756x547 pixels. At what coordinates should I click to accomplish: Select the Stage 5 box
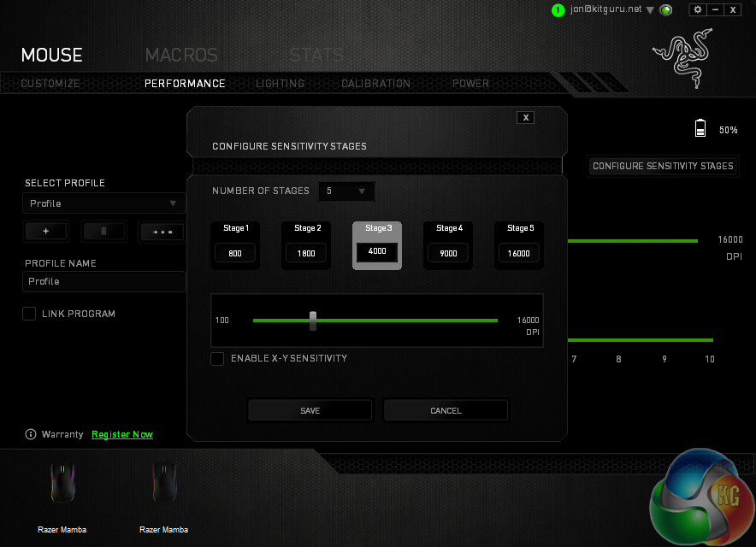(x=519, y=245)
